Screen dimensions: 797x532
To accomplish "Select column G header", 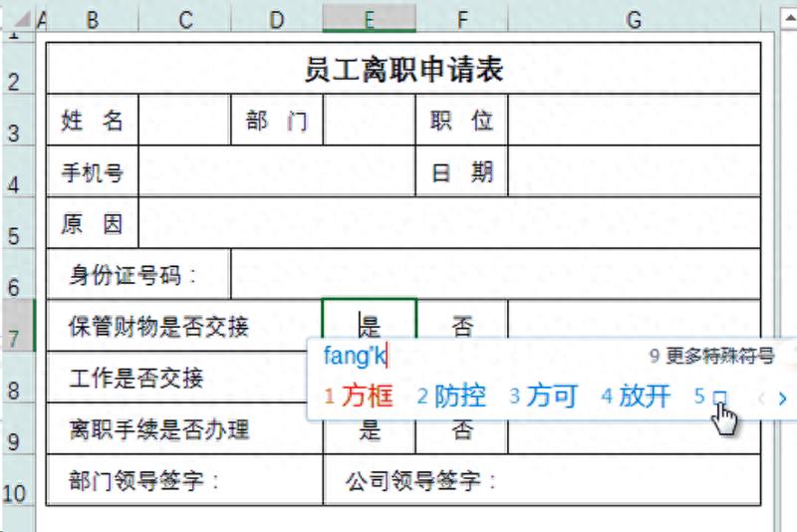I will point(634,20).
